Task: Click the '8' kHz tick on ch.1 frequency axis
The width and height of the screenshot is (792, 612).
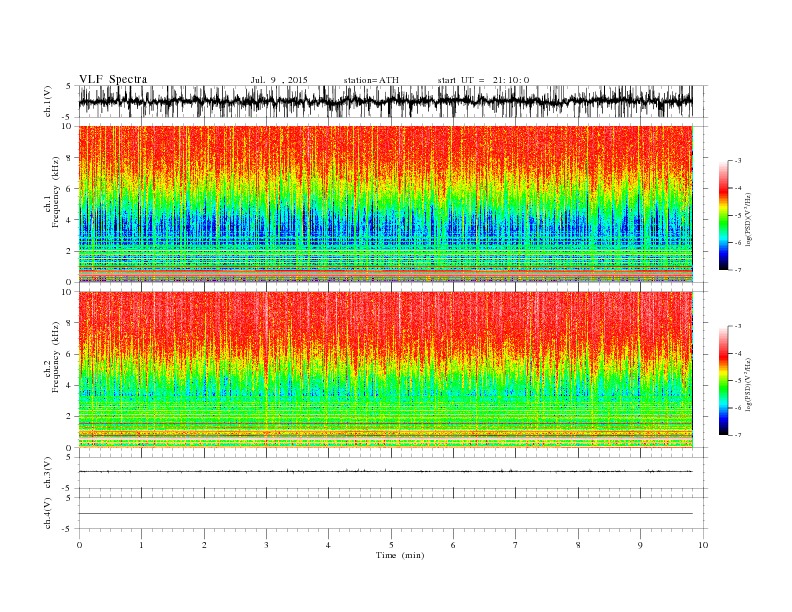Action: click(70, 158)
